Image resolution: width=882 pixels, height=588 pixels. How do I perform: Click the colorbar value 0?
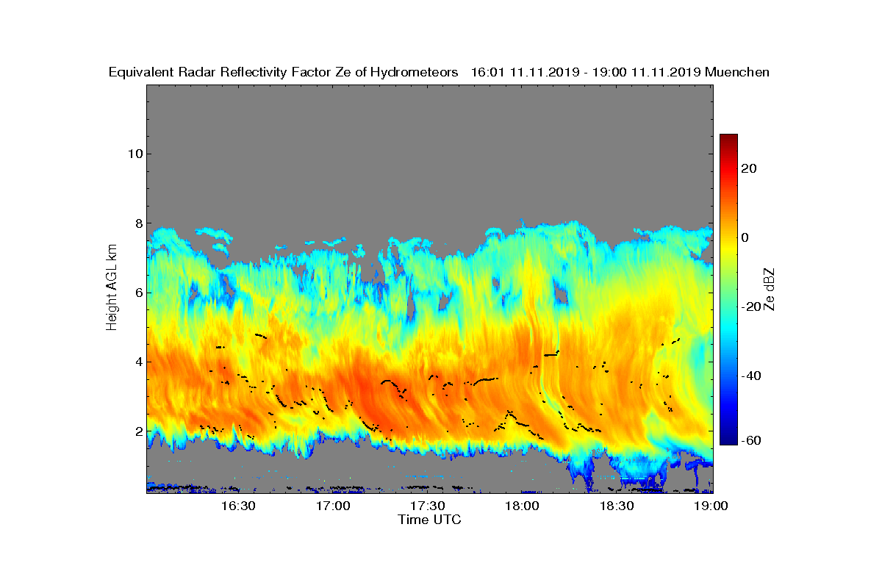(745, 237)
